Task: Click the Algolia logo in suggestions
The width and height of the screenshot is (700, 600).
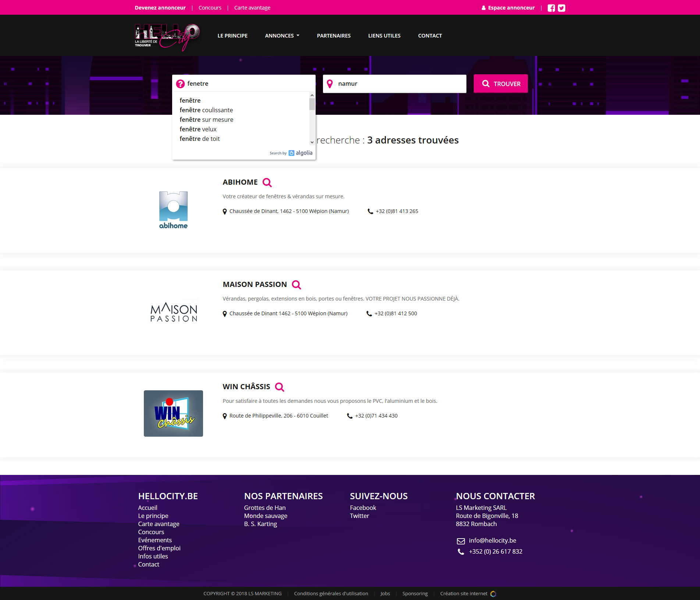Action: point(301,153)
